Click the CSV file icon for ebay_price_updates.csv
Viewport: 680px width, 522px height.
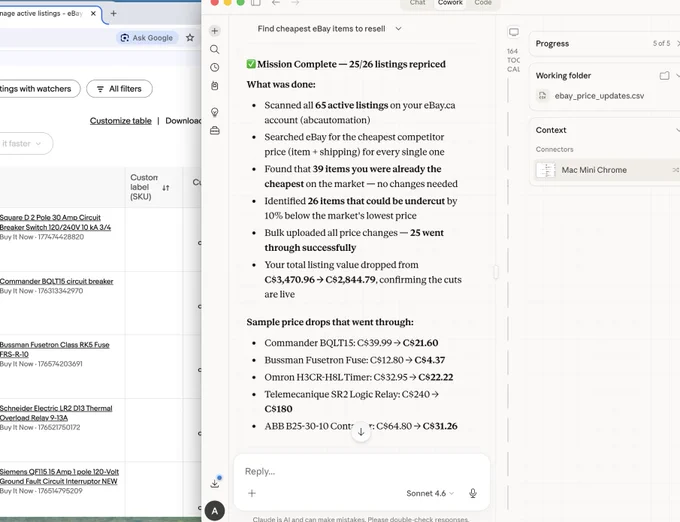point(543,96)
